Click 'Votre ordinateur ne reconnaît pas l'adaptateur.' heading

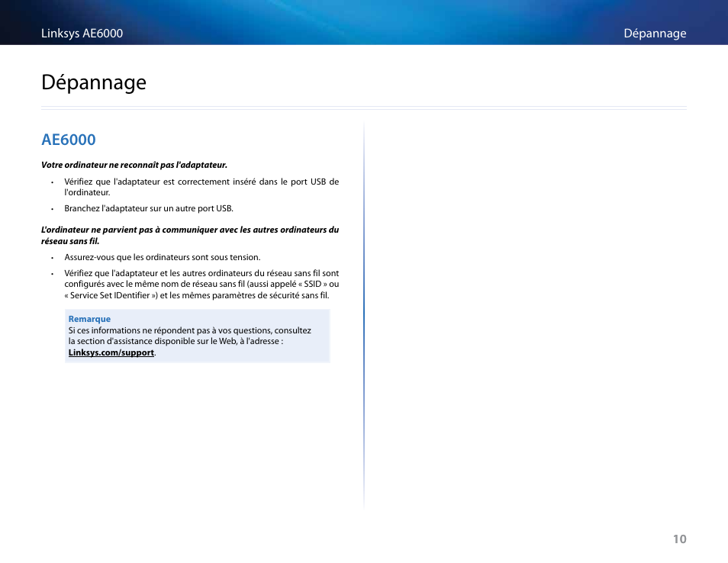[134, 165]
